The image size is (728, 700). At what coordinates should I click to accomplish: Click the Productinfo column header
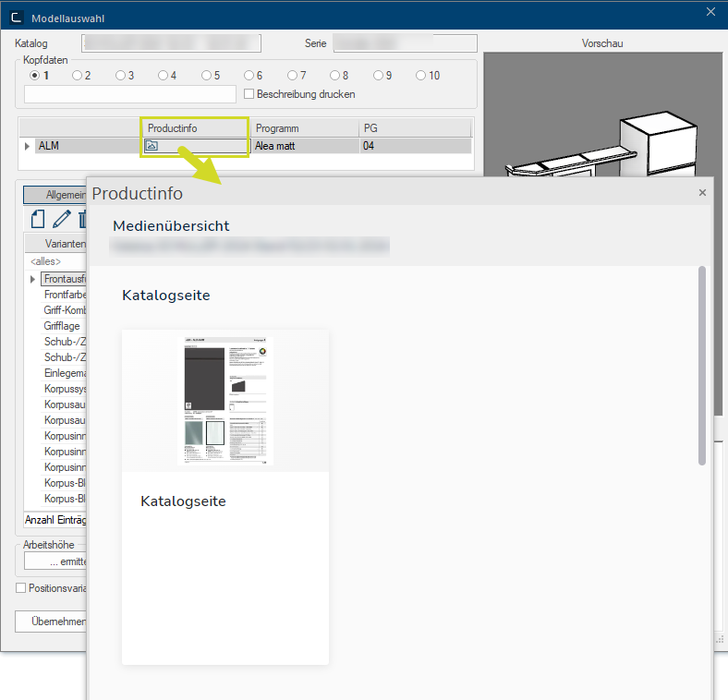tap(194, 128)
